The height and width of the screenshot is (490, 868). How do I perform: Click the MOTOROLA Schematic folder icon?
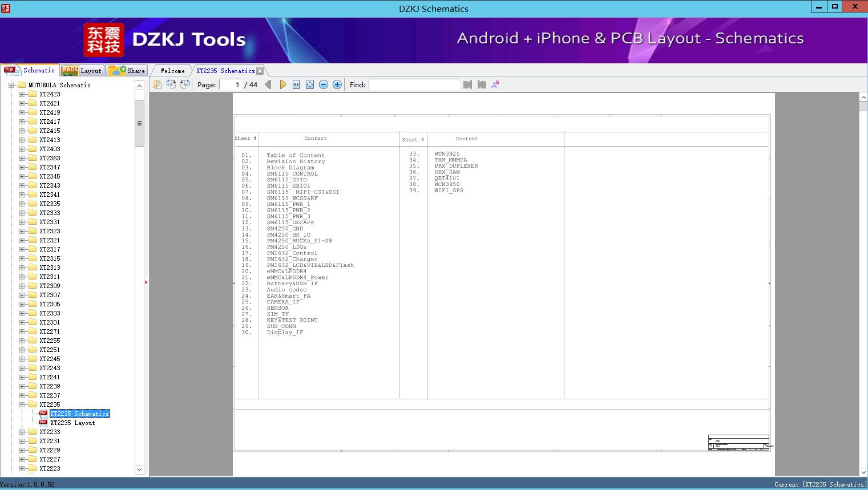click(x=22, y=85)
